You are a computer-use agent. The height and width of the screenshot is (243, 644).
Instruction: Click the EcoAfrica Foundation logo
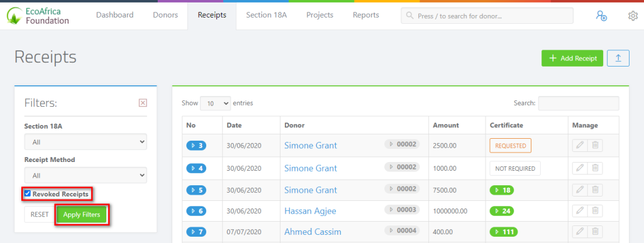[38, 16]
